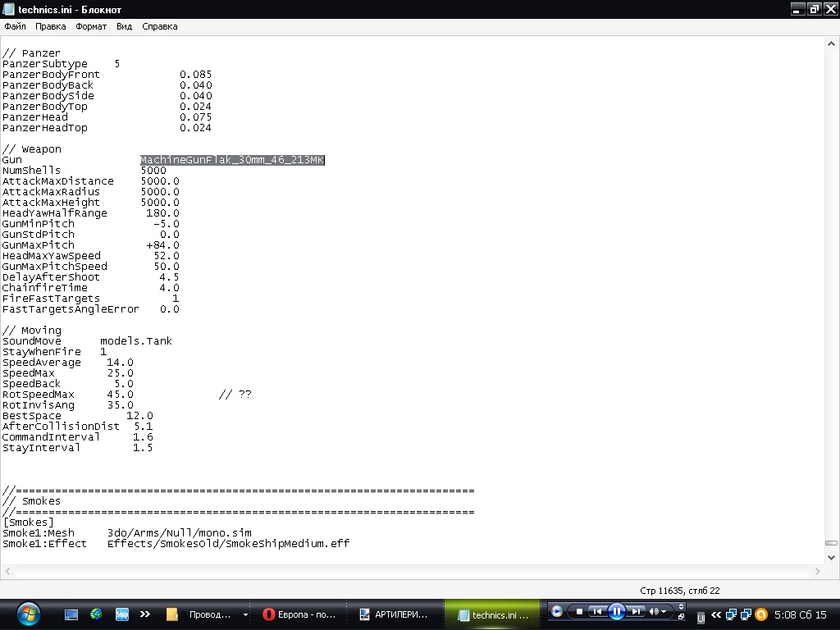Open the Snap quick launch icon
Screen dimensions: 840x630
122,614
